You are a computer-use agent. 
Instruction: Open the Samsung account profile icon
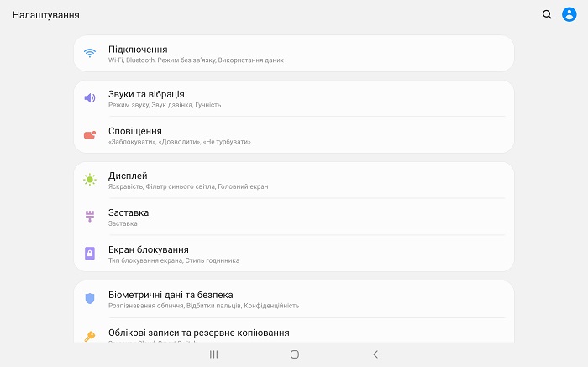point(569,14)
